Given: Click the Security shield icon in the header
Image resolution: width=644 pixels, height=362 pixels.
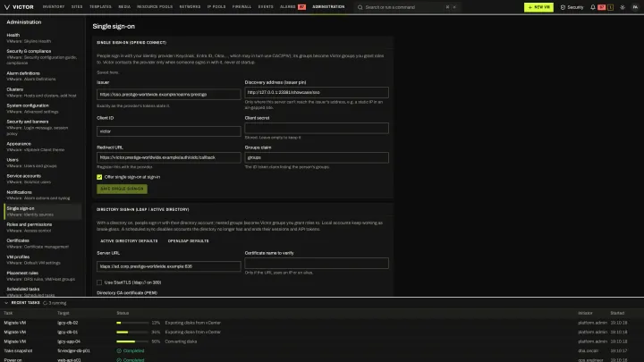Looking at the screenshot, I should 563,7.
